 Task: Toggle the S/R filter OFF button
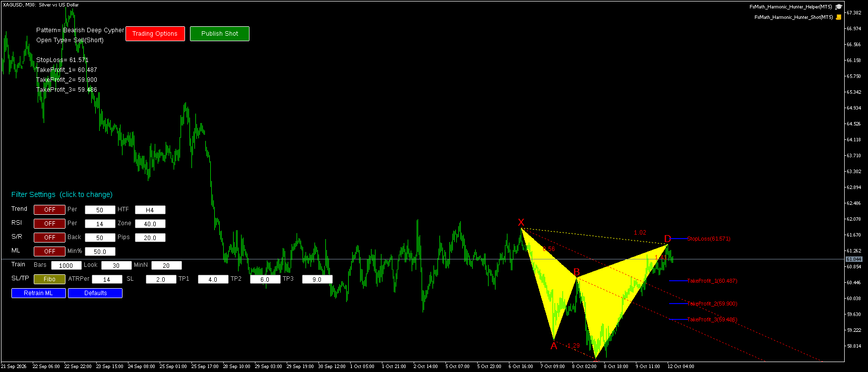[x=50, y=238]
